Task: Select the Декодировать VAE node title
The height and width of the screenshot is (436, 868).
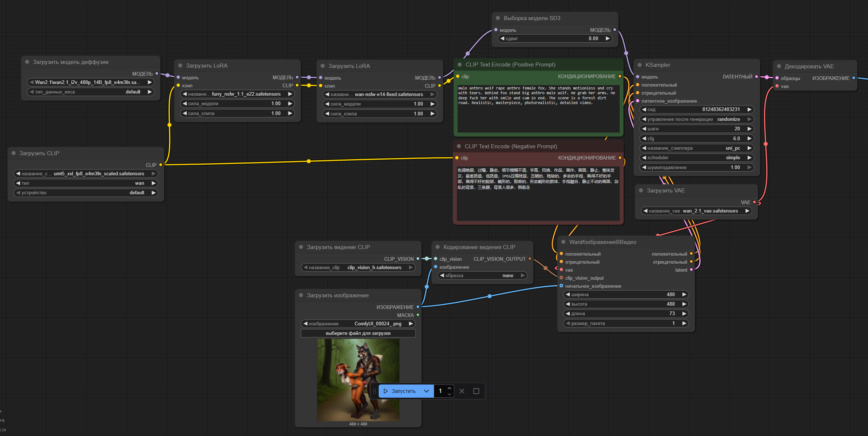Action: tap(809, 66)
